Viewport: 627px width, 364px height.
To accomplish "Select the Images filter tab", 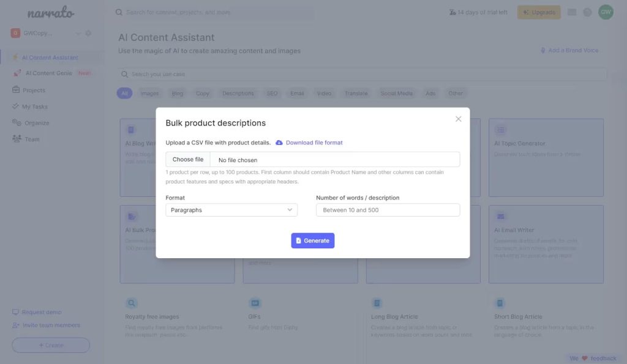I will 149,94.
